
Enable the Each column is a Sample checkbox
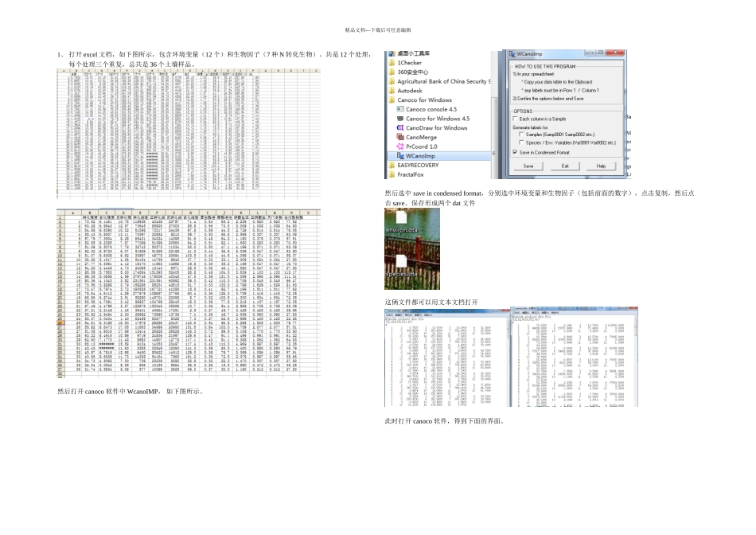tap(516, 119)
